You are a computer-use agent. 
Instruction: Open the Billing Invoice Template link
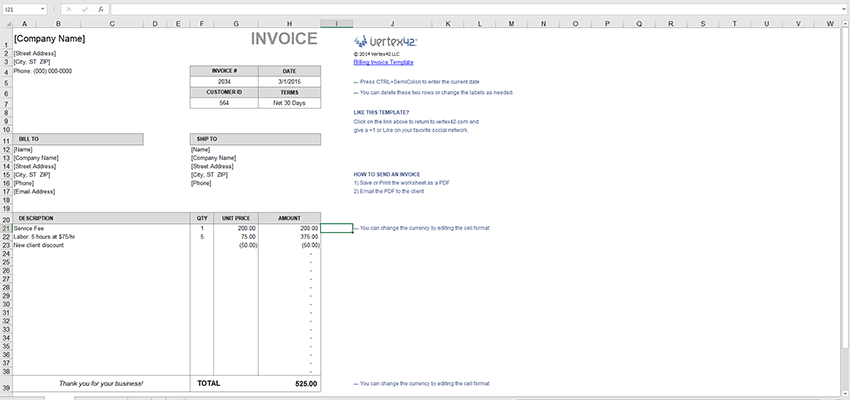[x=383, y=62]
